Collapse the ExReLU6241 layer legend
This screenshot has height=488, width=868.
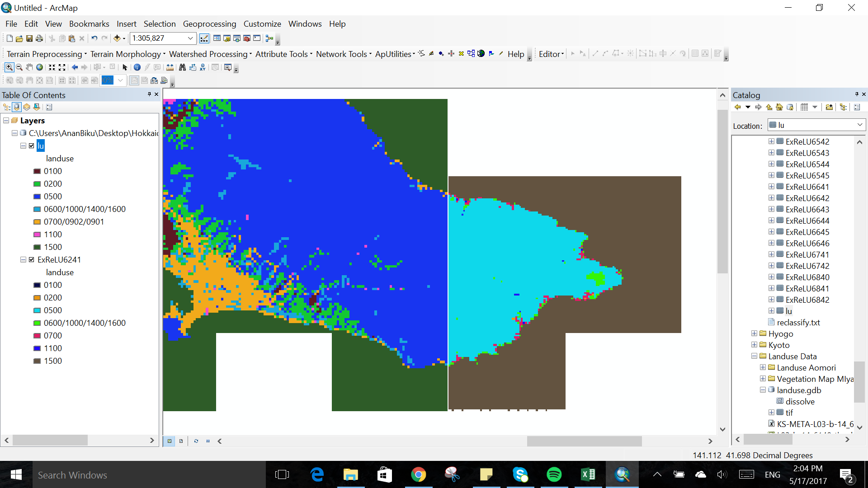(23, 260)
